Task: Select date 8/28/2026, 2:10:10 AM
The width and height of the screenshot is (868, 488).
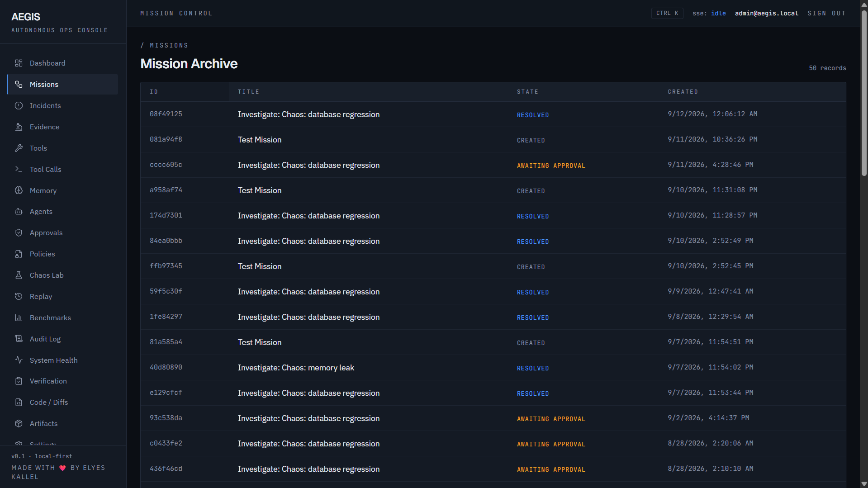Action: pos(710,469)
